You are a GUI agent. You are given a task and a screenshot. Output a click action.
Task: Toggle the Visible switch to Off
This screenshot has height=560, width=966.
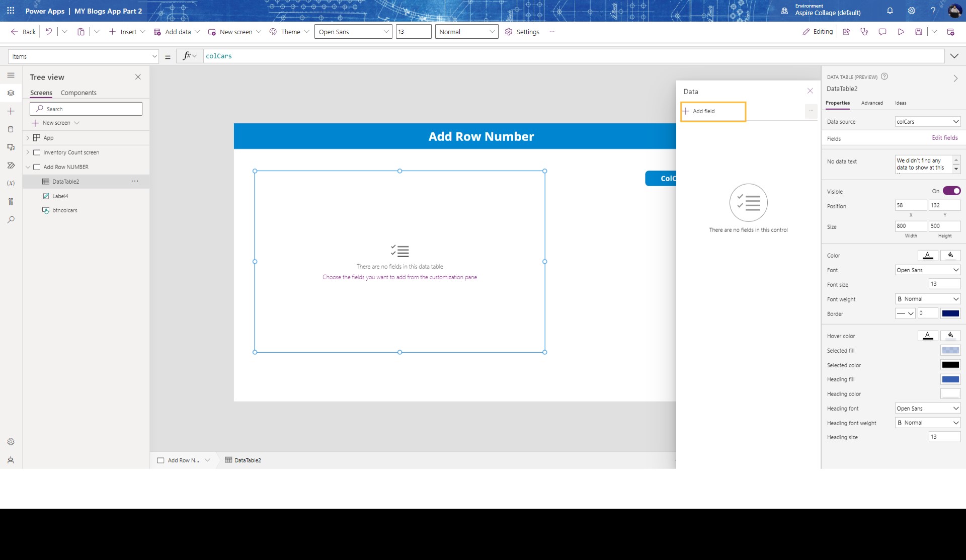click(951, 191)
